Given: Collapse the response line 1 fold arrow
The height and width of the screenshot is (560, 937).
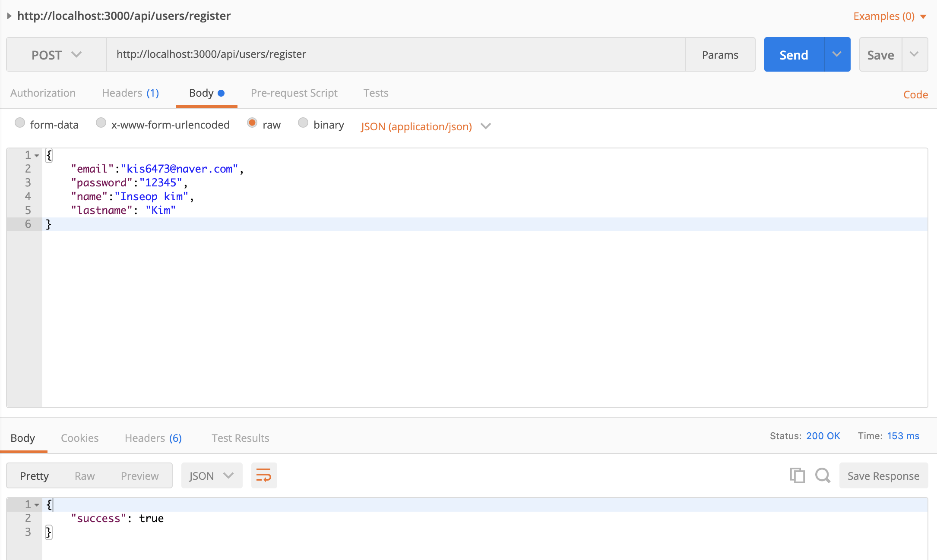Looking at the screenshot, I should click(37, 505).
